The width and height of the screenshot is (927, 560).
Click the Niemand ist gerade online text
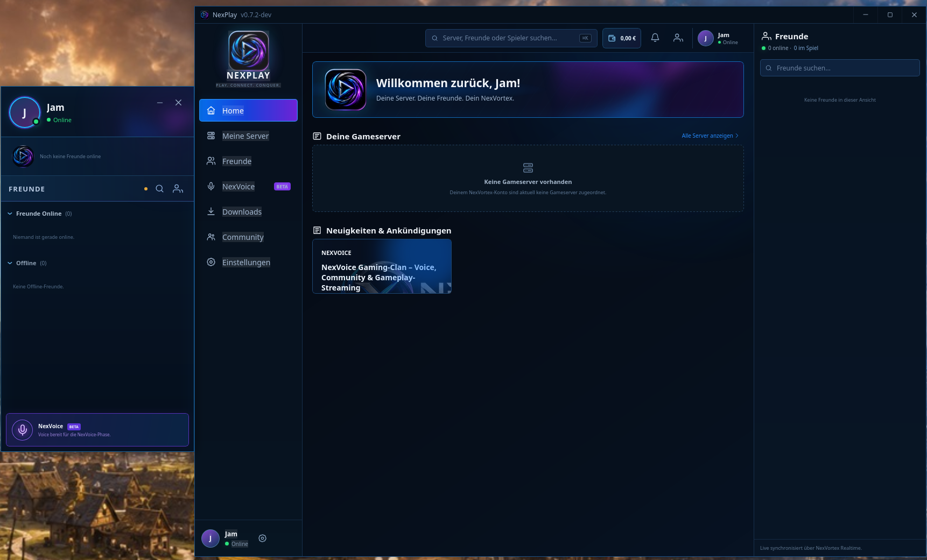click(44, 237)
